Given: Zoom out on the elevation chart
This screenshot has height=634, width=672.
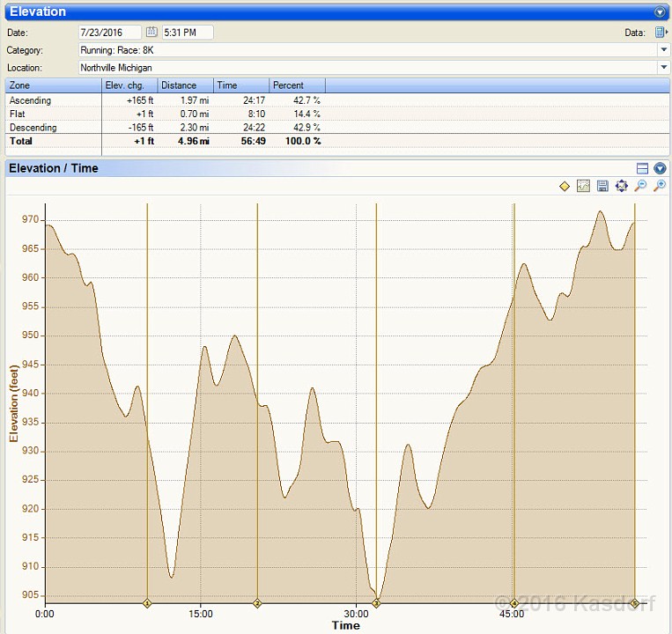Looking at the screenshot, I should (x=640, y=186).
